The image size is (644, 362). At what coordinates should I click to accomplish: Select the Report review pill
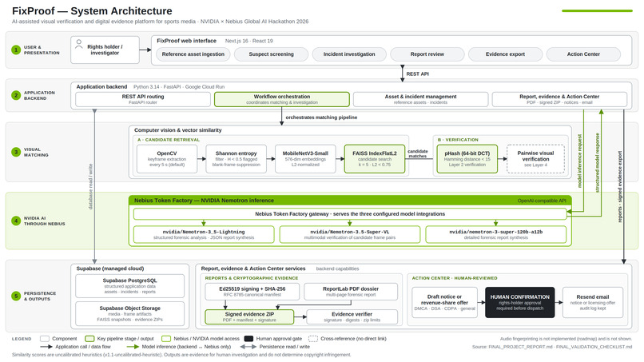click(427, 54)
